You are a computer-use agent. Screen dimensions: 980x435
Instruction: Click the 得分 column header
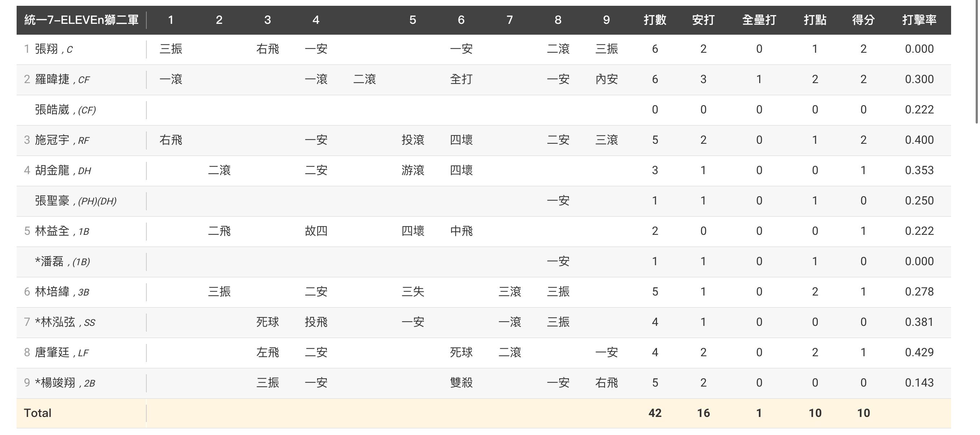pos(863,20)
